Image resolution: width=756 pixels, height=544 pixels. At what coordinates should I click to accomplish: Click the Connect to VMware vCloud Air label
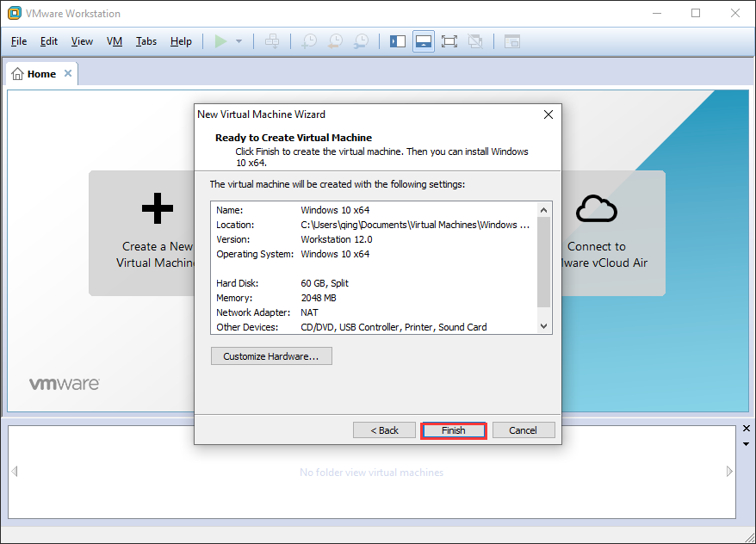click(x=605, y=255)
